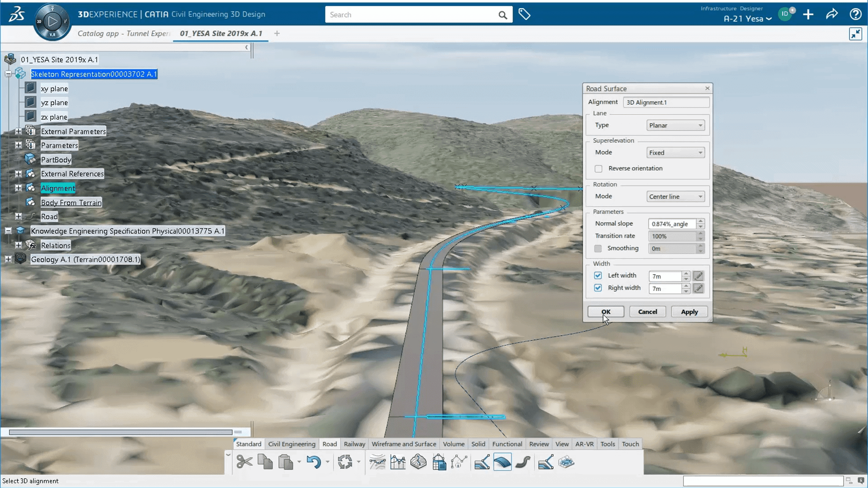Screen dimensions: 868x488
Task: Click the Apply button
Action: 689,312
